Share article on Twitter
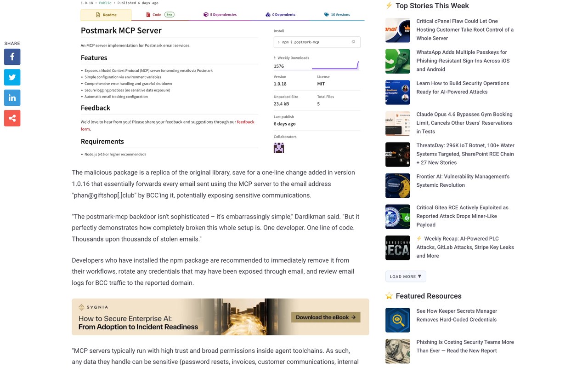588x368 pixels. pyautogui.click(x=12, y=77)
